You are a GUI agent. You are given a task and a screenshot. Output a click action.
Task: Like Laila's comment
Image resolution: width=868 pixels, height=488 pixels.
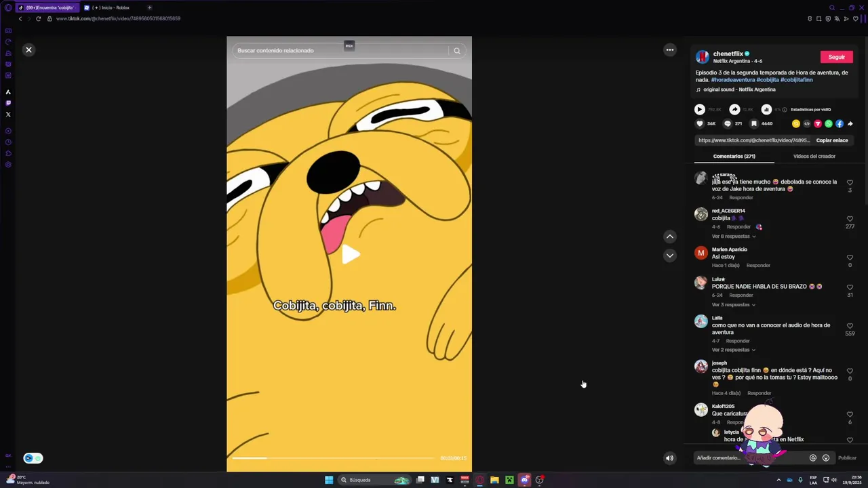pos(850,326)
